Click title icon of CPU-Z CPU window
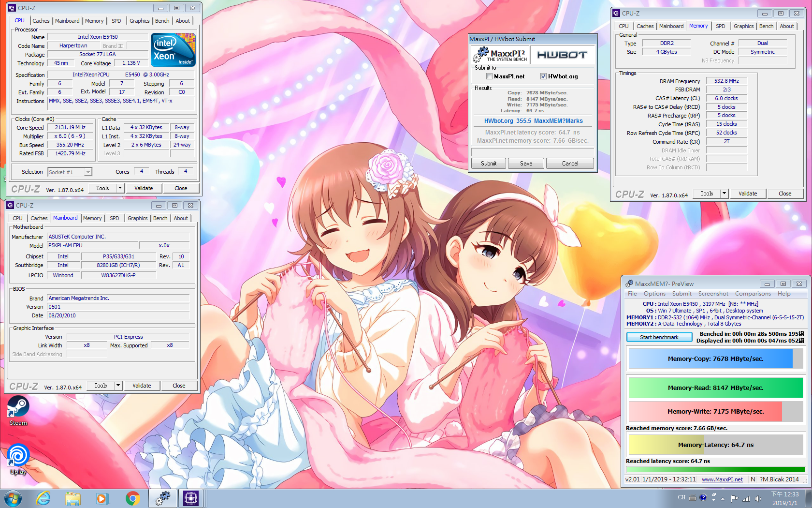This screenshot has width=812, height=508. click(12, 8)
